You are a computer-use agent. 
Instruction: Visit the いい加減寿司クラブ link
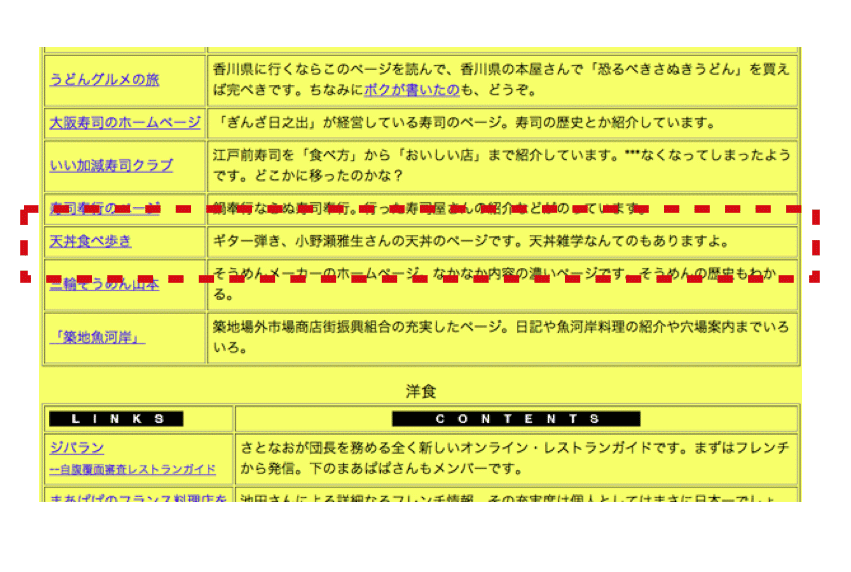pyautogui.click(x=111, y=165)
